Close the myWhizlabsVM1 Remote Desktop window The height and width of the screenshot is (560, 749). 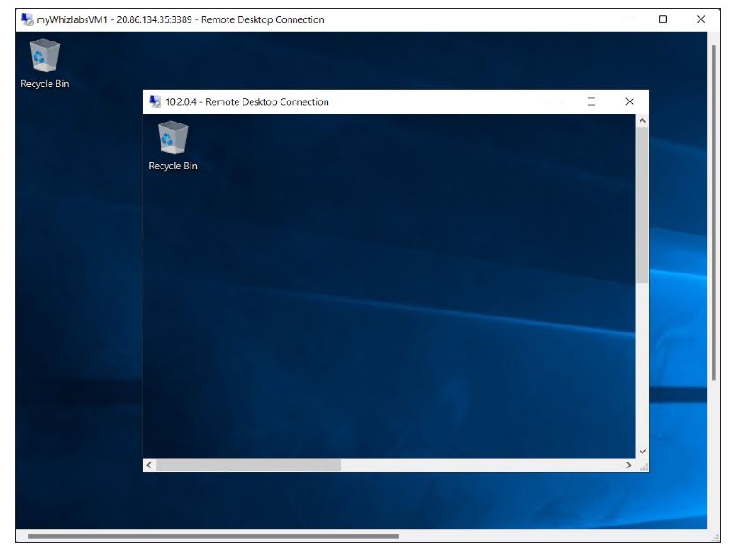pos(700,19)
